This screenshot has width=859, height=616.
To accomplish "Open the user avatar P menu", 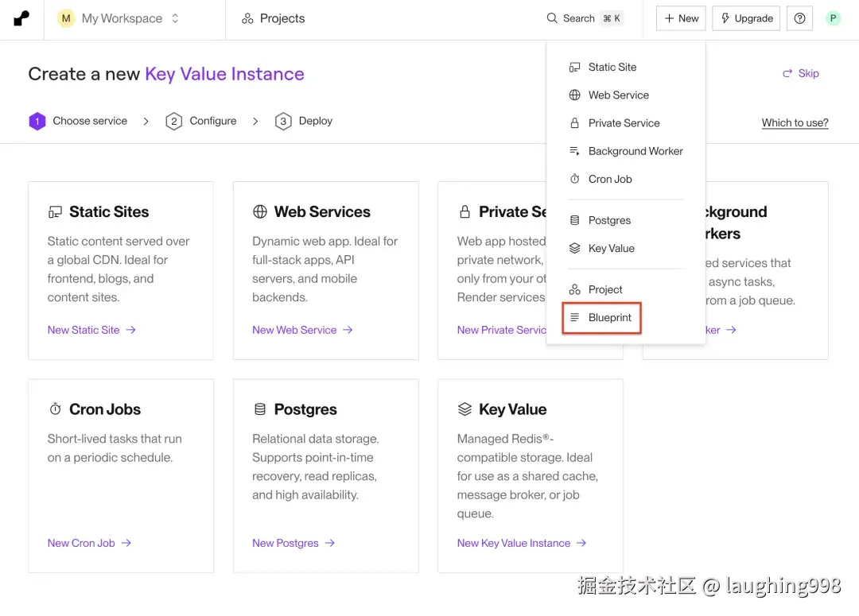I will pos(833,18).
